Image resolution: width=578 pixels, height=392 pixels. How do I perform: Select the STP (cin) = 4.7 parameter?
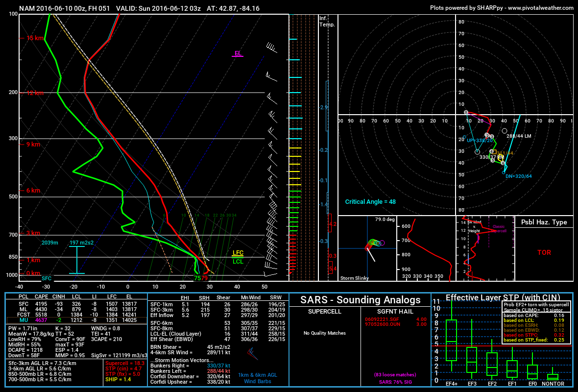(123, 369)
